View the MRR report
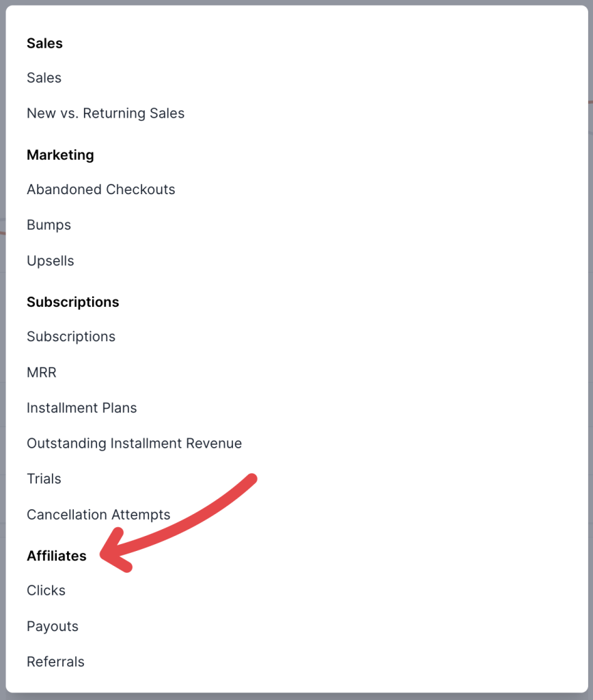The height and width of the screenshot is (700, 593). point(41,373)
